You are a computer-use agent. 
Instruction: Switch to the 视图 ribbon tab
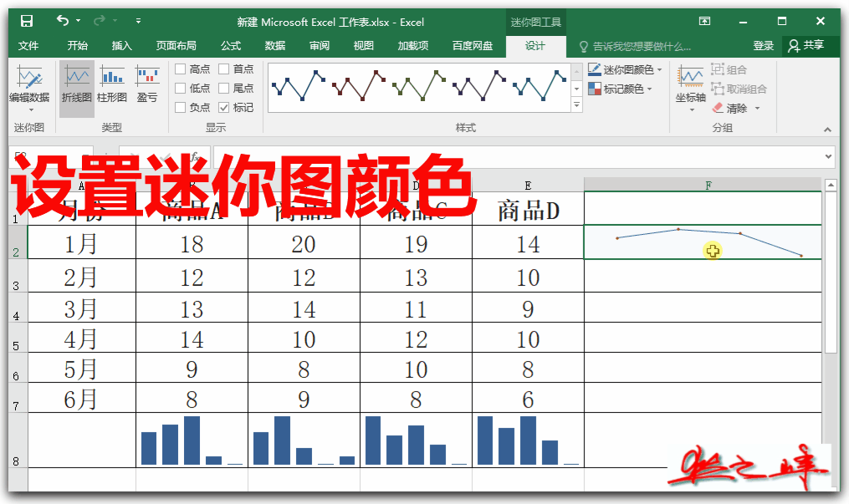coord(363,45)
